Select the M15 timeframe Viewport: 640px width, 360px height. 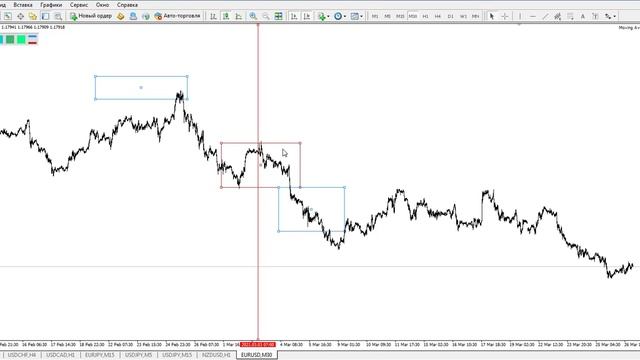(x=400, y=16)
